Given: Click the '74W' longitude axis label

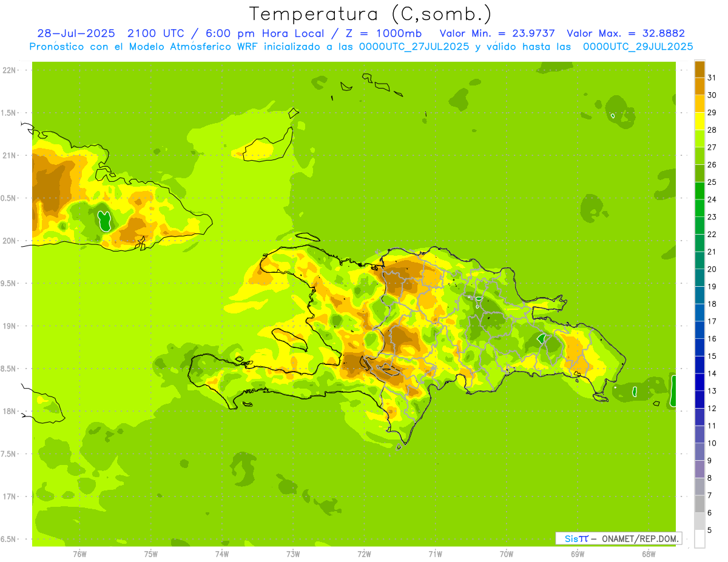Looking at the screenshot, I should 221,554.
